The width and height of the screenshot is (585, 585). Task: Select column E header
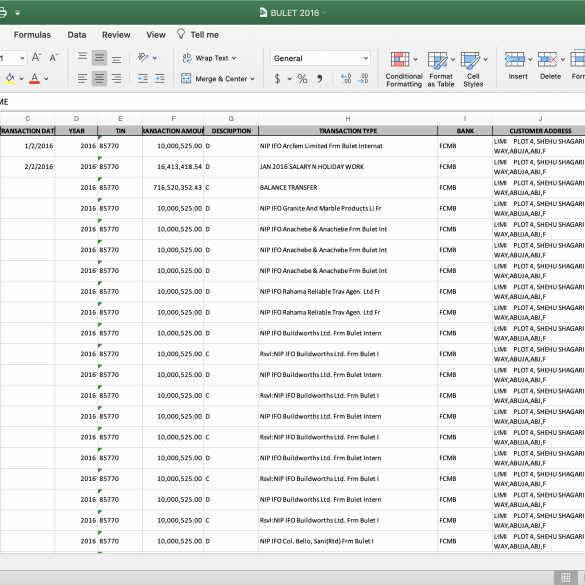(120, 119)
